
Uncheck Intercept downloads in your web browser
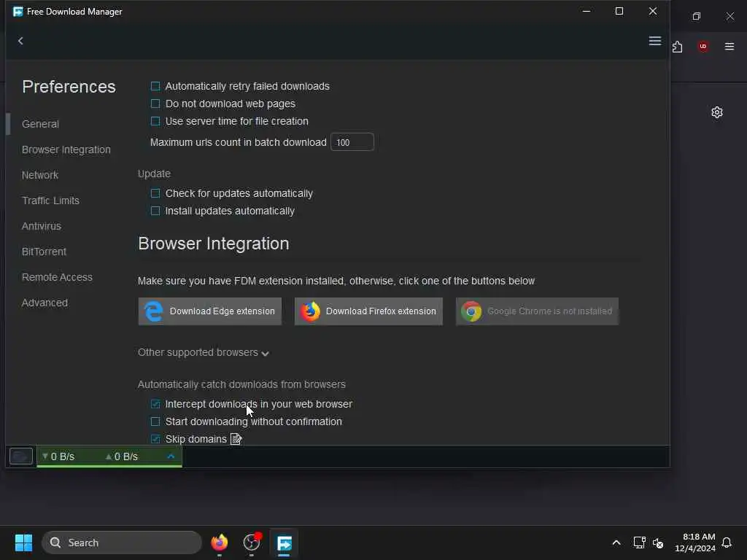point(155,404)
